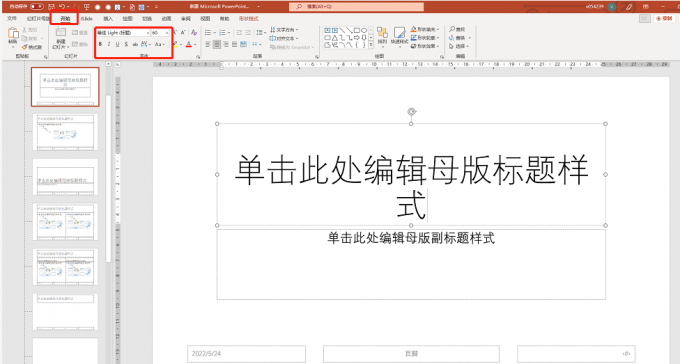
Task: Click the Cut scissors icon
Action: 25,30
